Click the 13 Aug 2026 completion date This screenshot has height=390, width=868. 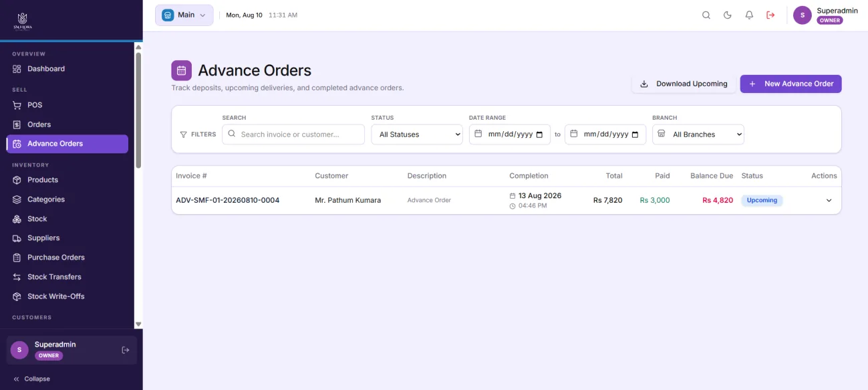pyautogui.click(x=540, y=196)
